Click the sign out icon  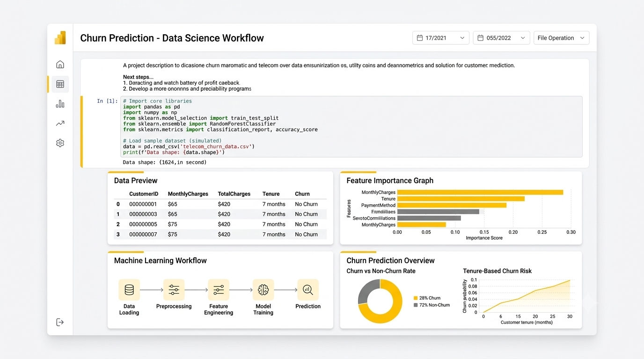pyautogui.click(x=60, y=322)
